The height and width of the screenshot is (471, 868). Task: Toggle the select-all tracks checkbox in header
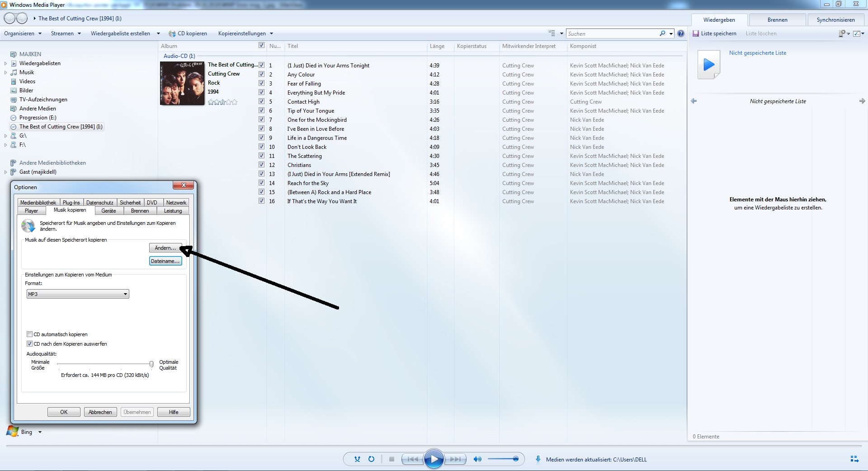[x=261, y=45]
